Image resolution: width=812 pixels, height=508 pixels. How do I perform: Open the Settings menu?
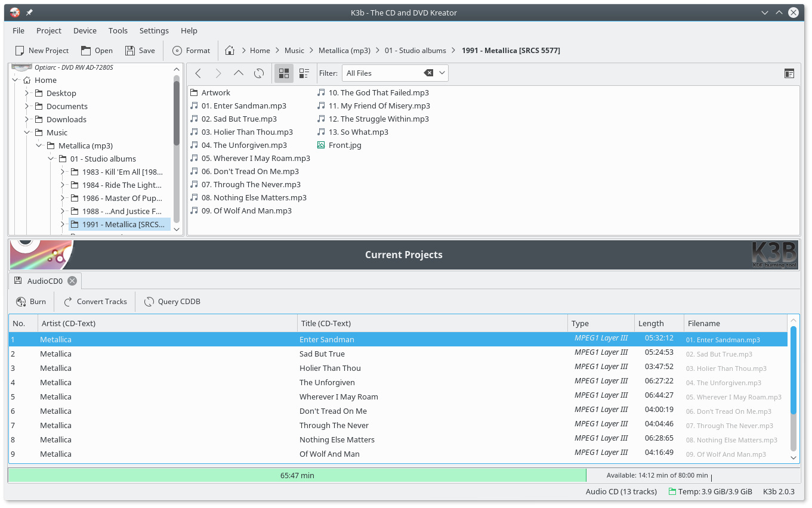[x=154, y=31]
